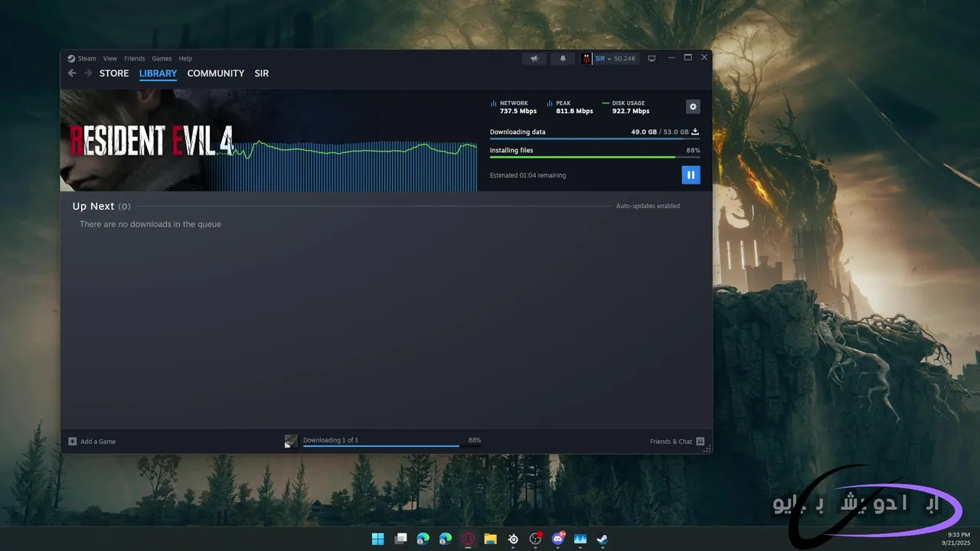Click Downloading 1 of 1 status

(331, 440)
